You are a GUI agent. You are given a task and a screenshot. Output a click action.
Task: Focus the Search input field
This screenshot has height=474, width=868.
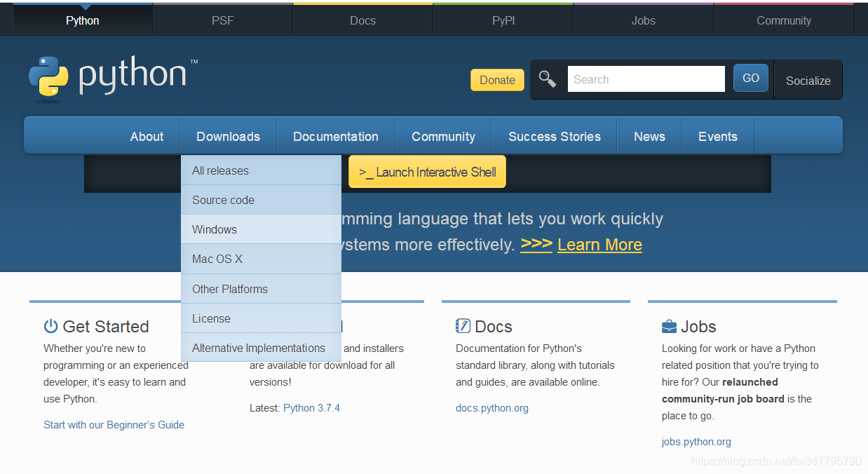(646, 79)
